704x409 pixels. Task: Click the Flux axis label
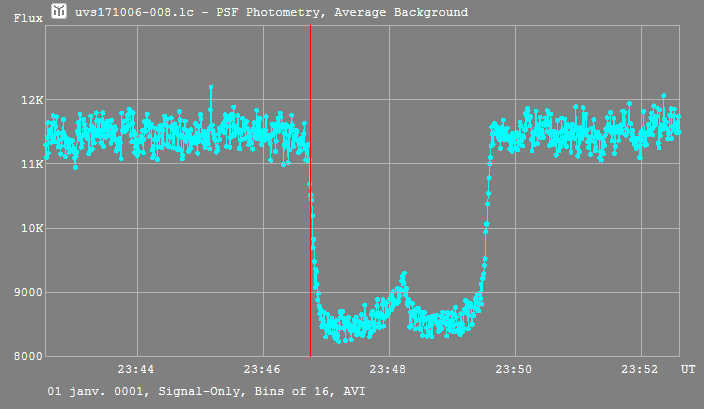click(27, 18)
